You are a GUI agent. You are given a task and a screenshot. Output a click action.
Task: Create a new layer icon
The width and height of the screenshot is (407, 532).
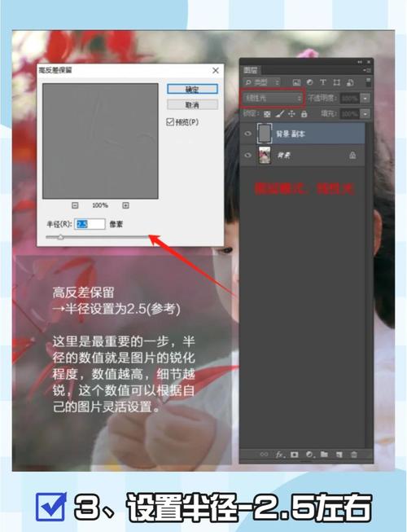pos(339,455)
